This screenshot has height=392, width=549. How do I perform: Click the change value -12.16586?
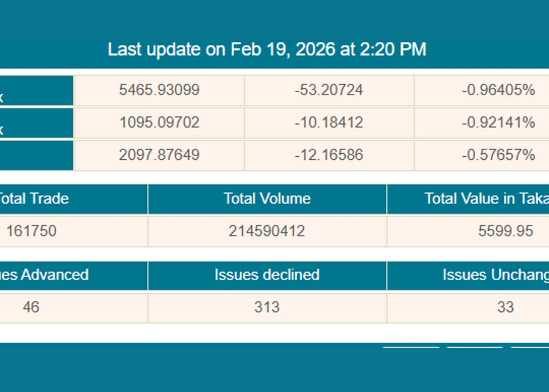coord(329,155)
